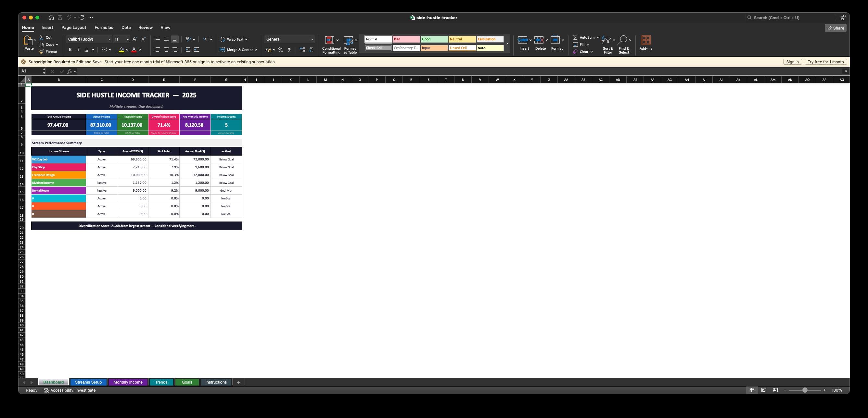Image resolution: width=868 pixels, height=418 pixels.
Task: Switch to the Monthly Income sheet tab
Action: click(x=128, y=382)
